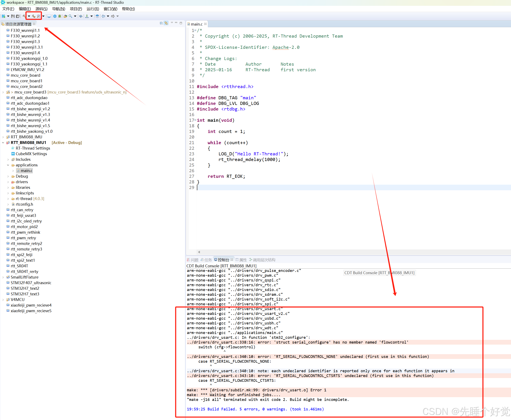The width and height of the screenshot is (511, 420).
Task: Toggle link with editor button
Action: [x=166, y=23]
